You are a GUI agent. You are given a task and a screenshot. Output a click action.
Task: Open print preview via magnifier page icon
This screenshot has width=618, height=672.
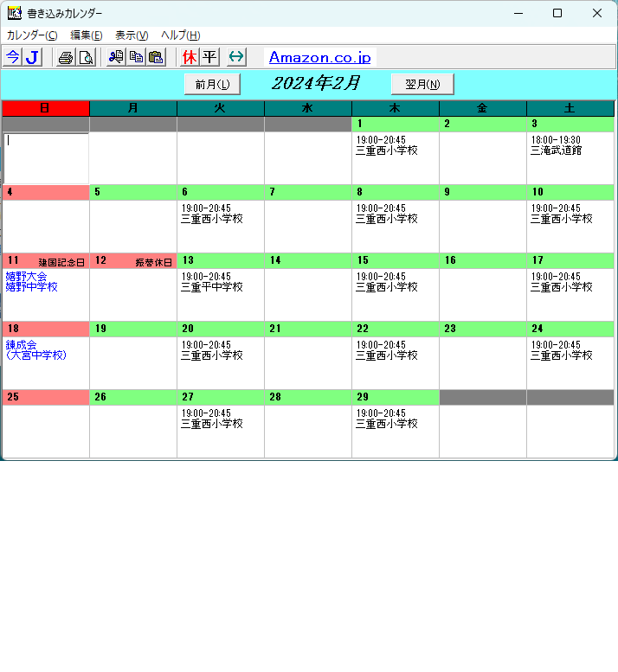pos(86,57)
